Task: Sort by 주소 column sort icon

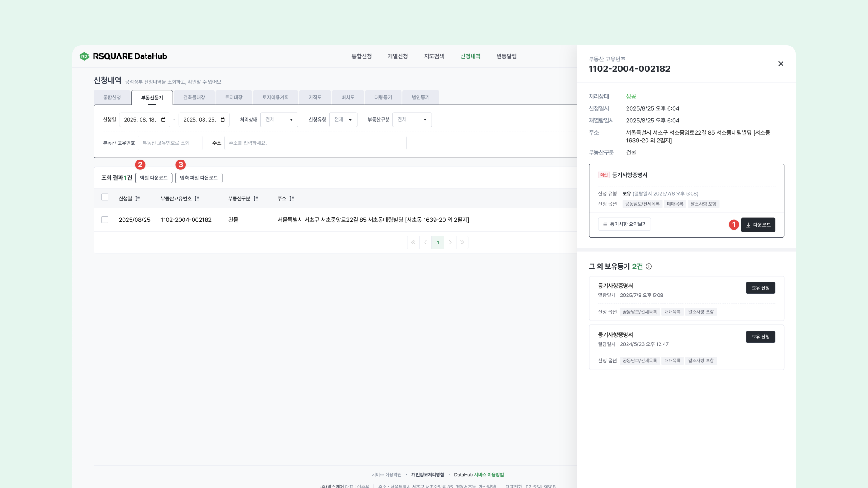Action: [x=292, y=198]
